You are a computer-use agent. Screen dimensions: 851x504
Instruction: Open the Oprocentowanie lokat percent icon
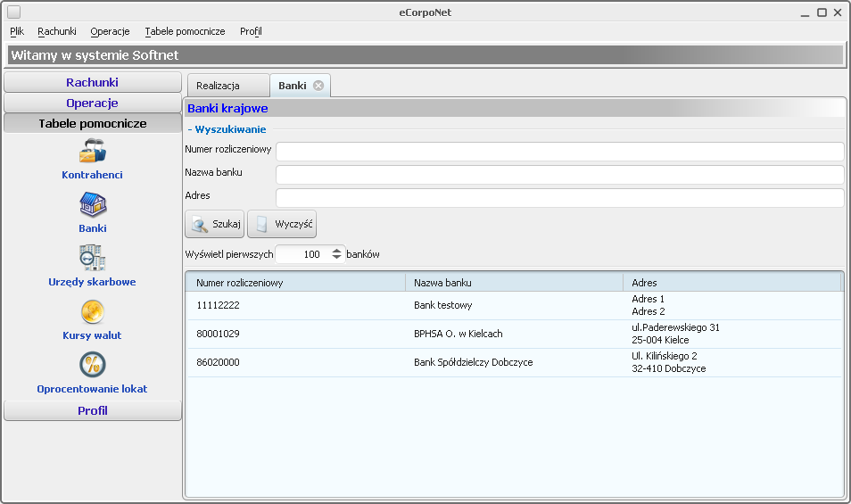coord(92,365)
